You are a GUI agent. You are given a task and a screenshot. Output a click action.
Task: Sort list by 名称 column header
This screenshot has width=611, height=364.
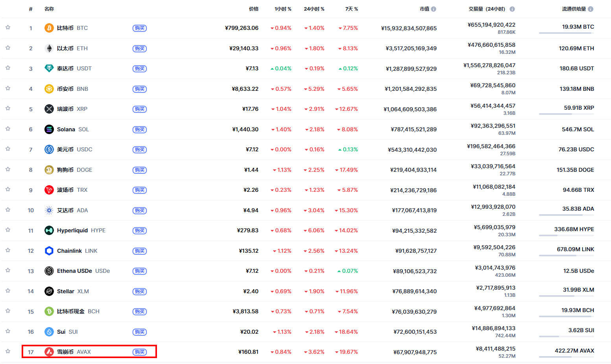49,9
